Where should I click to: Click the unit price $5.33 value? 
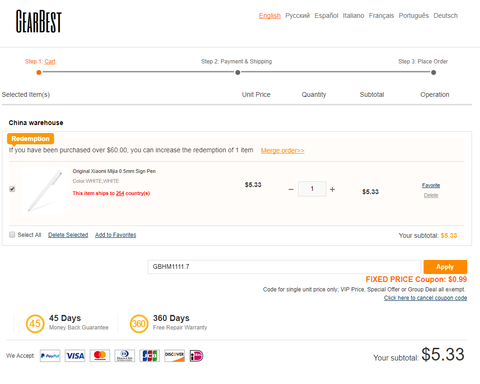[x=253, y=185]
